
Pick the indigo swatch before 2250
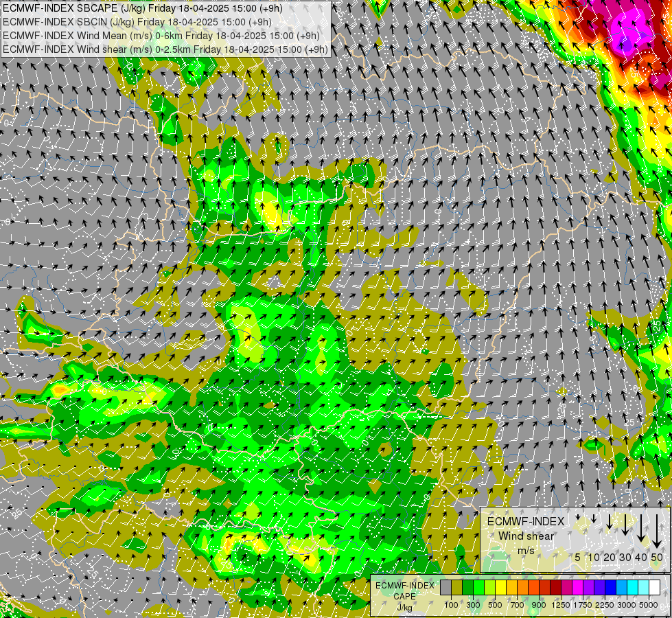tap(599, 587)
